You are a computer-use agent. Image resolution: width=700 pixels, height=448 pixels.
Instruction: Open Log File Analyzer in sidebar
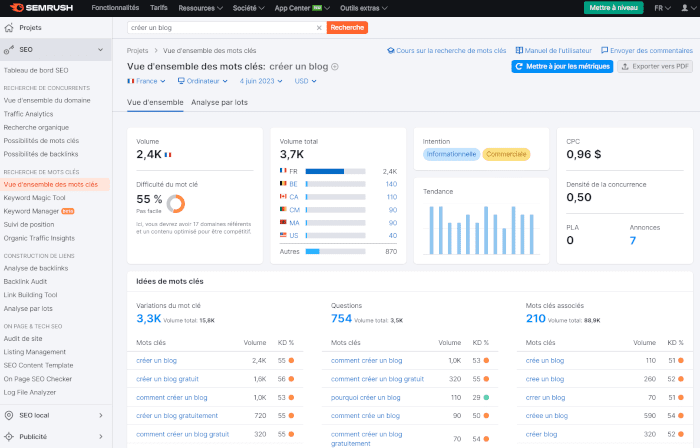(x=29, y=393)
